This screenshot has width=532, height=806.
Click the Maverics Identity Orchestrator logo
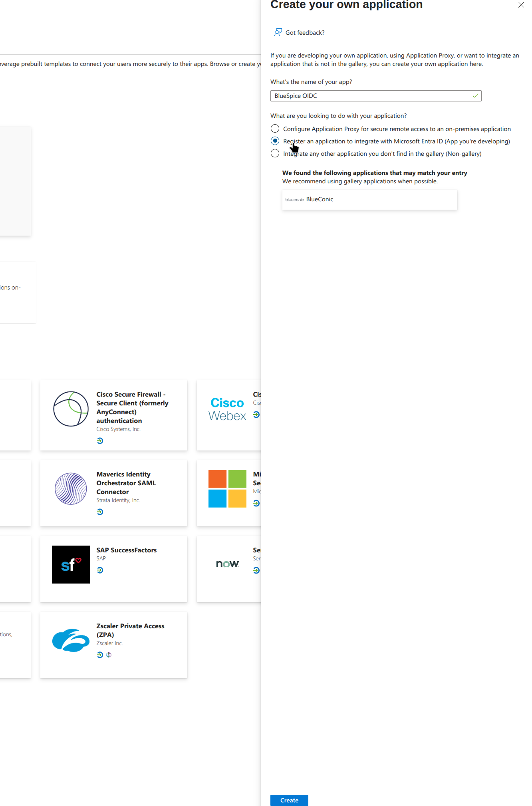pos(71,488)
